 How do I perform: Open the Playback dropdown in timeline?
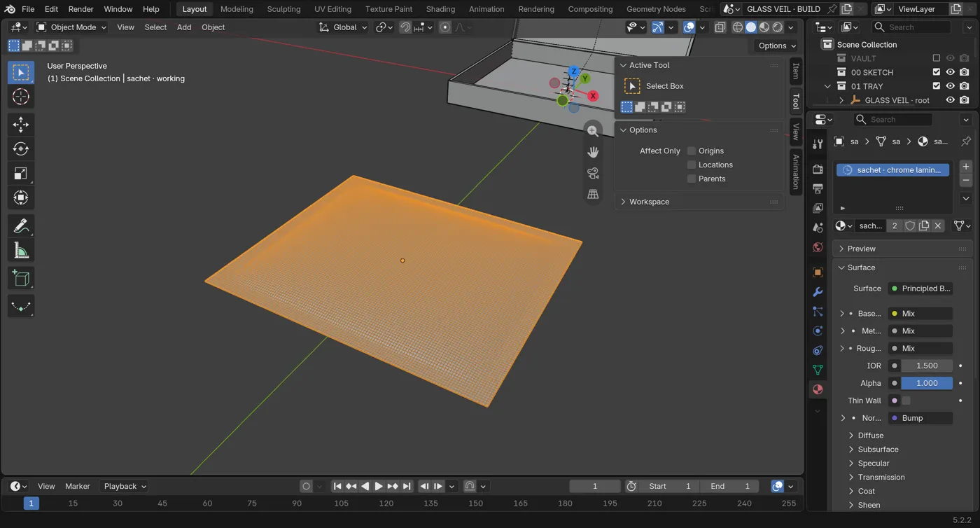[125, 486]
